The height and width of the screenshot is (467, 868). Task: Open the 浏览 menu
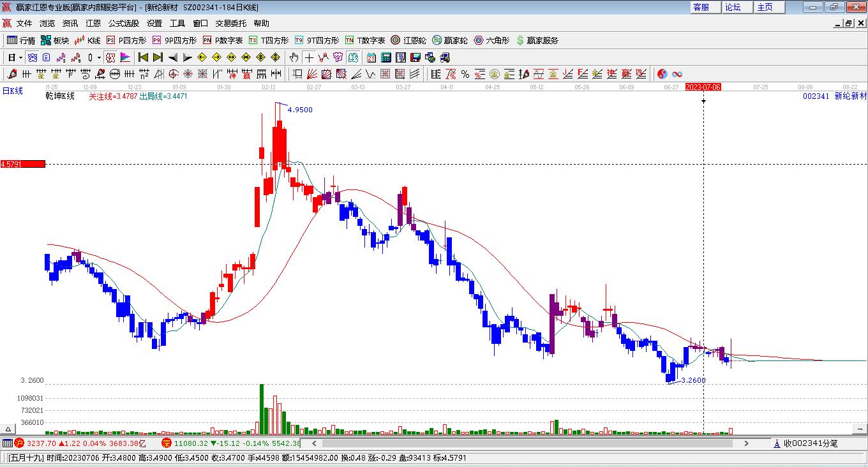(47, 24)
